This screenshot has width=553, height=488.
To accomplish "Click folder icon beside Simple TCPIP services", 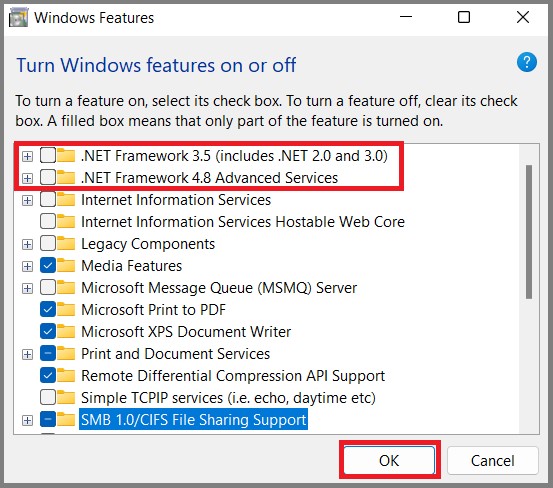I will (x=66, y=398).
